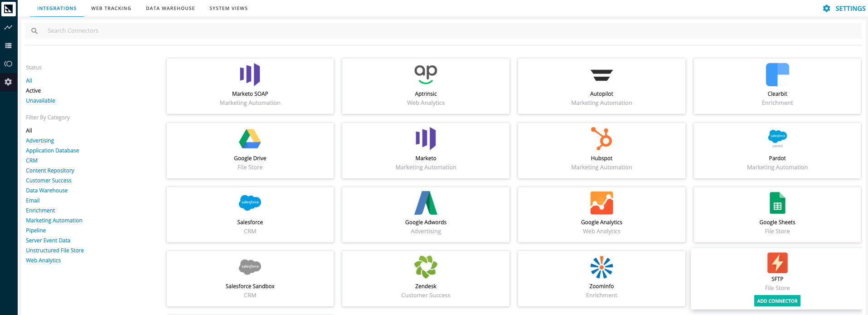This screenshot has height=315, width=868.
Task: Filter by Content Repository category
Action: (50, 171)
